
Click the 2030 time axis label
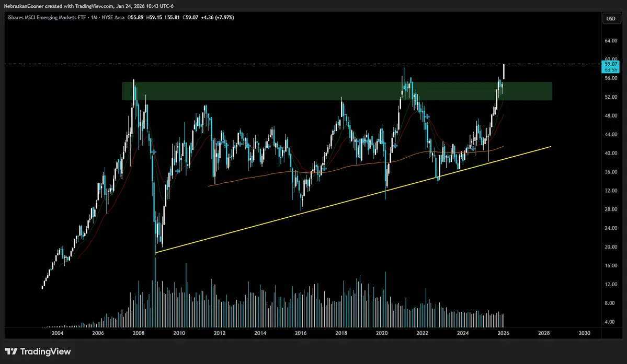click(x=585, y=333)
